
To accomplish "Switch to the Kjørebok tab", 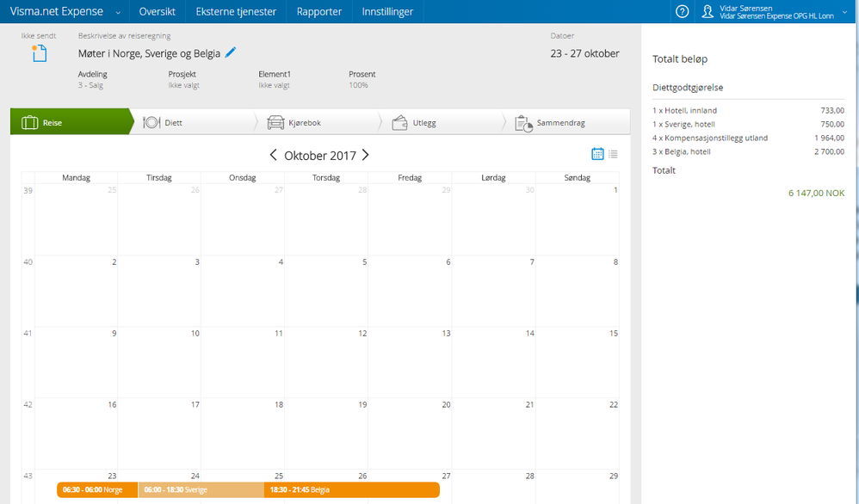I will [x=318, y=122].
